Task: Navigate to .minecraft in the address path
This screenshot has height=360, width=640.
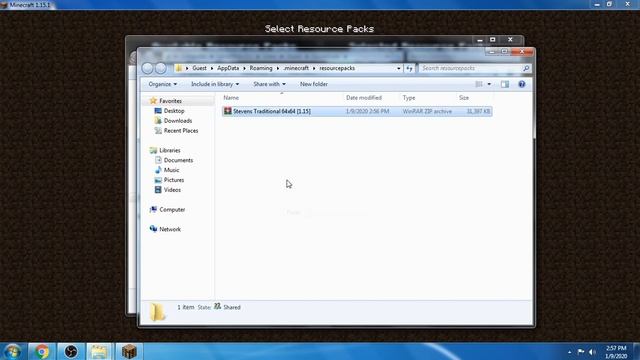Action: [x=296, y=68]
